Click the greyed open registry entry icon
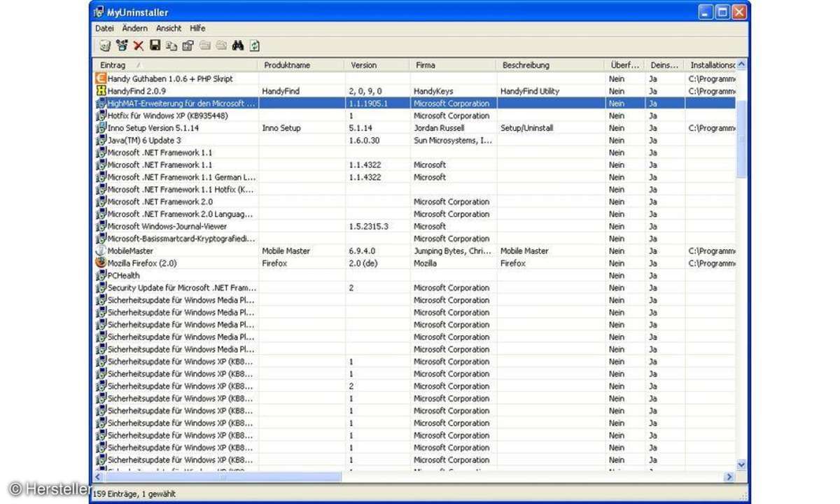The height and width of the screenshot is (504, 840). (221, 46)
